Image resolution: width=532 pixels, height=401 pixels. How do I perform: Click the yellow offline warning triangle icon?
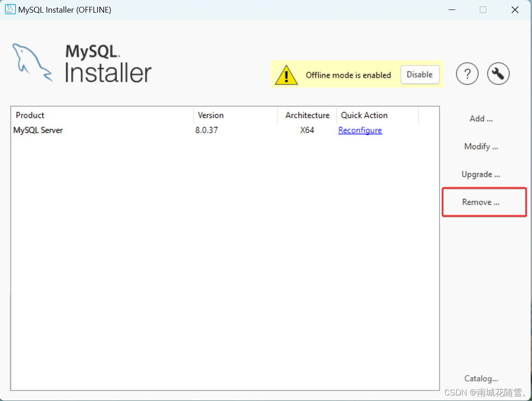coord(286,75)
